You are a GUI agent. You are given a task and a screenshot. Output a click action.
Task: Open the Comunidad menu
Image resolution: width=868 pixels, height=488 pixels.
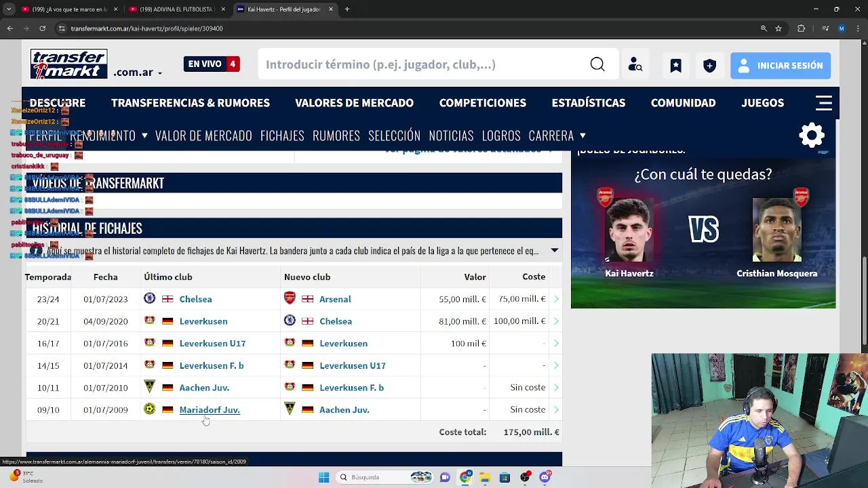click(x=683, y=103)
